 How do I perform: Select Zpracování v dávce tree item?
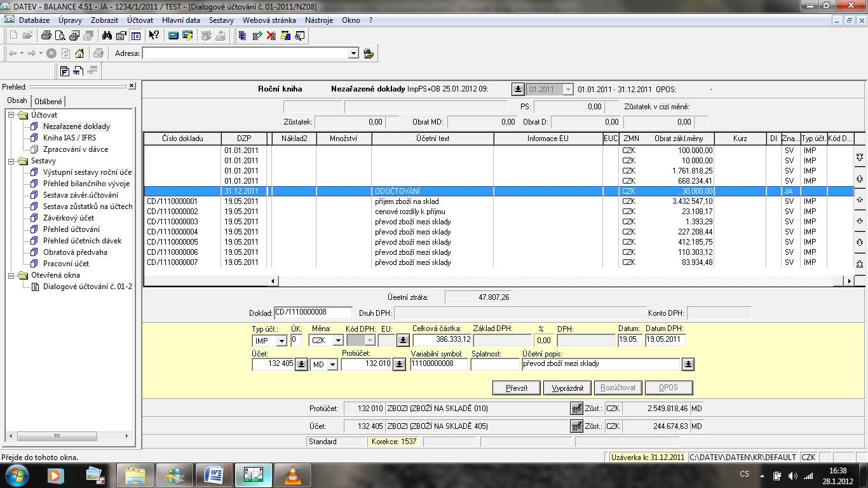(x=76, y=149)
